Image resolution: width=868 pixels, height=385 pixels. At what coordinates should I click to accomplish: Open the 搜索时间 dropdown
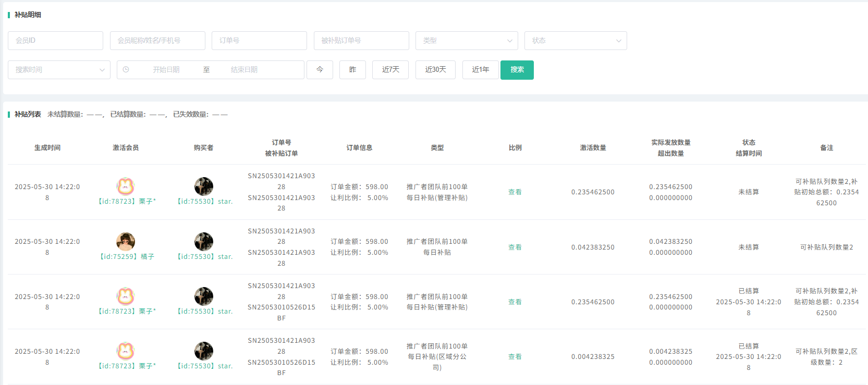point(59,70)
